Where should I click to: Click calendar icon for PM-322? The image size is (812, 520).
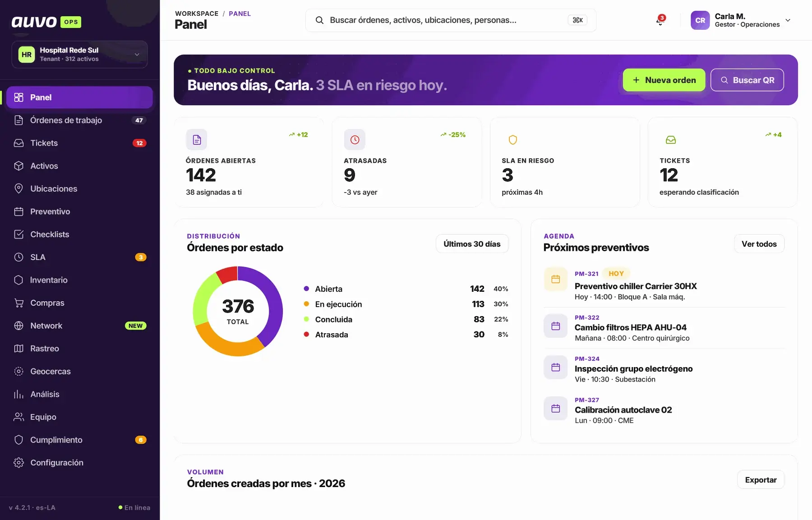556,326
